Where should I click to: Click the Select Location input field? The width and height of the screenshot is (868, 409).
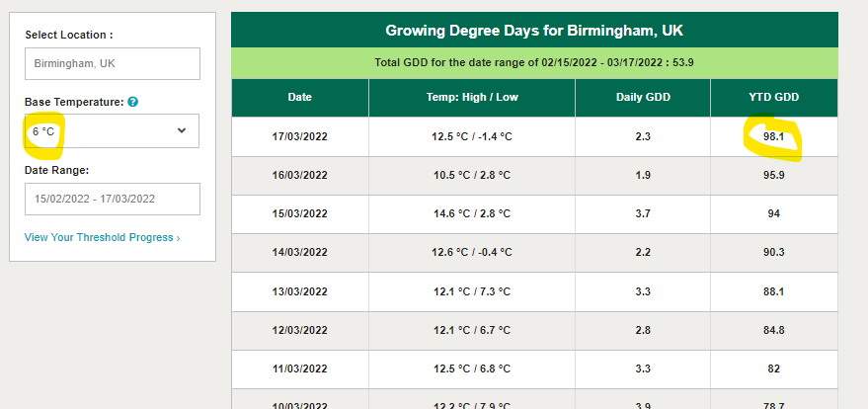click(x=112, y=64)
